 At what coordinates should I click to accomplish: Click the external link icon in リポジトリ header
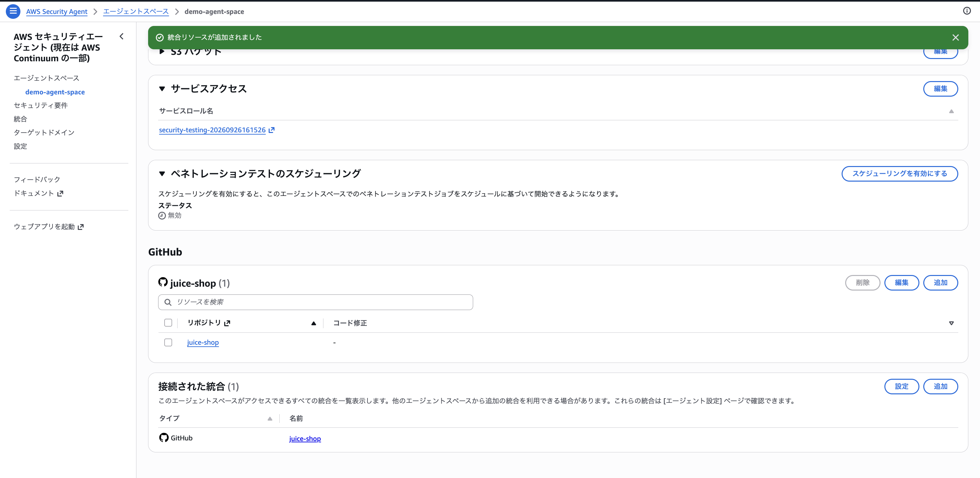pos(227,323)
